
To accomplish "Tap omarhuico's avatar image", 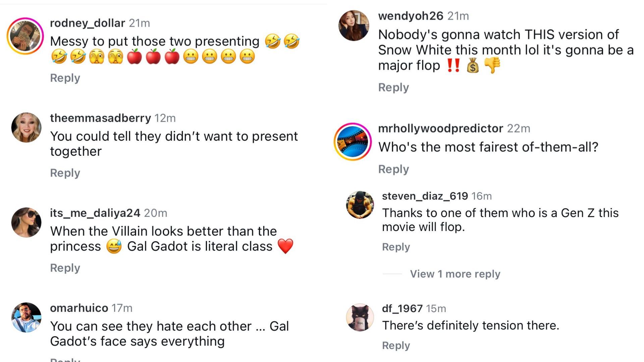I will click(x=26, y=317).
